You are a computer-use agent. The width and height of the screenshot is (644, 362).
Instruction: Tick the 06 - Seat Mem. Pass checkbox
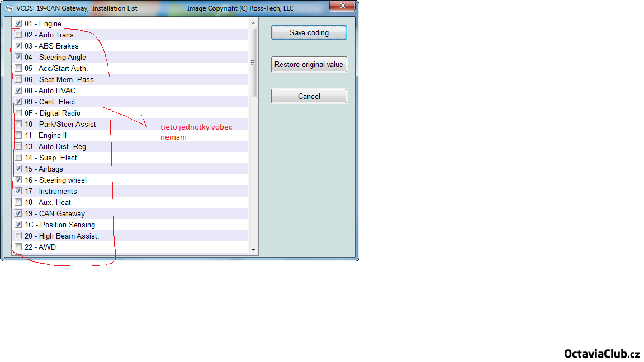(x=18, y=79)
